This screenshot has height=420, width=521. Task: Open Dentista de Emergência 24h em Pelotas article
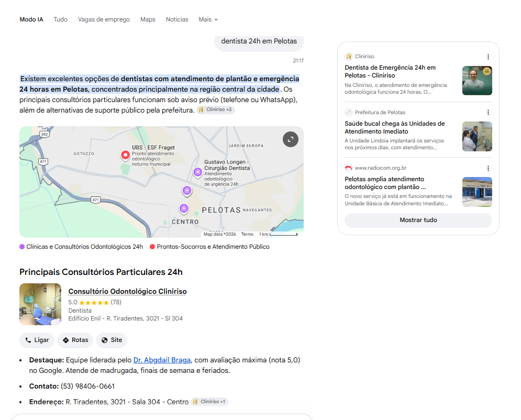tap(390, 71)
